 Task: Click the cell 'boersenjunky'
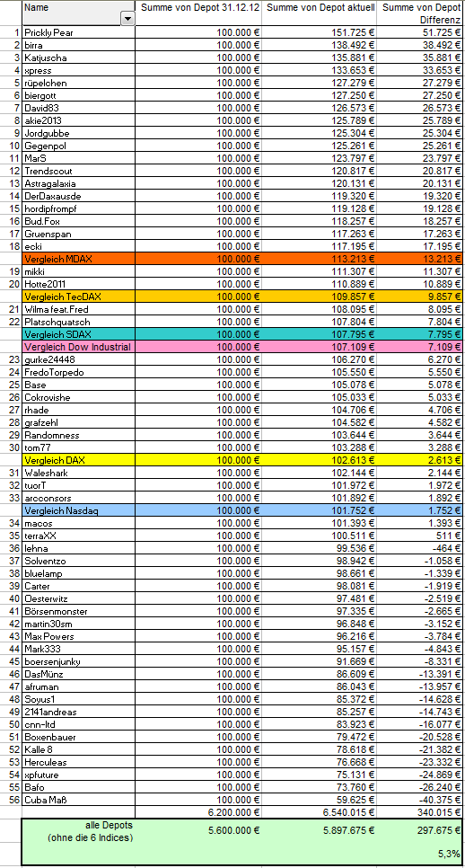pos(78,661)
